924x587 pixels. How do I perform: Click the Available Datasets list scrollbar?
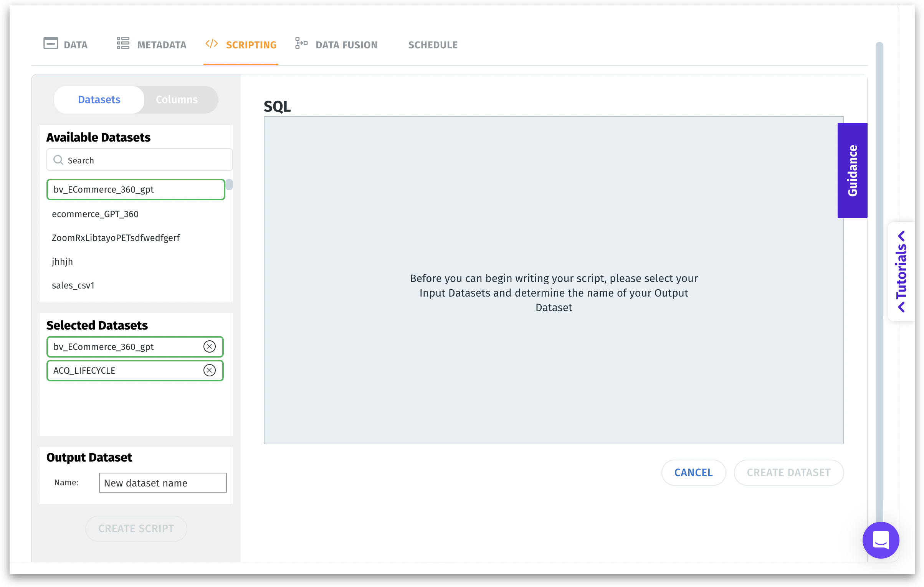(x=229, y=185)
